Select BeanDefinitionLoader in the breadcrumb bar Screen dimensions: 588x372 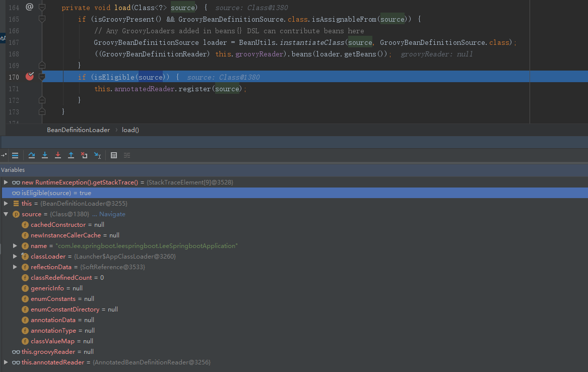[78, 130]
